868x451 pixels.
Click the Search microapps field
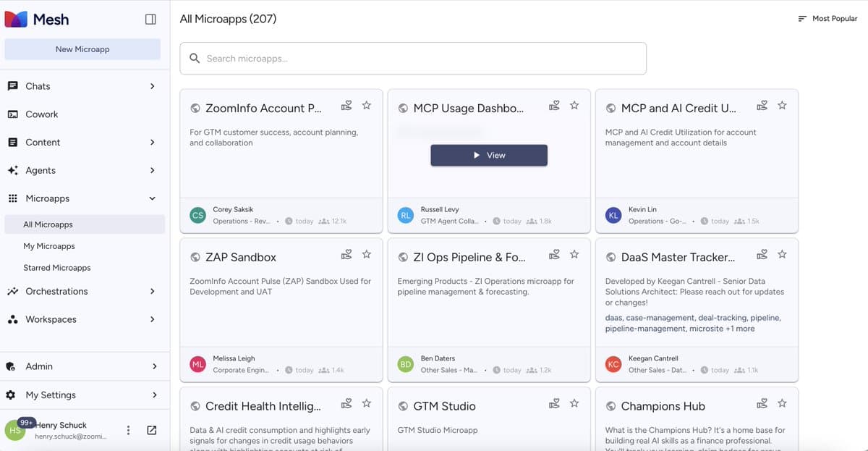(x=413, y=59)
